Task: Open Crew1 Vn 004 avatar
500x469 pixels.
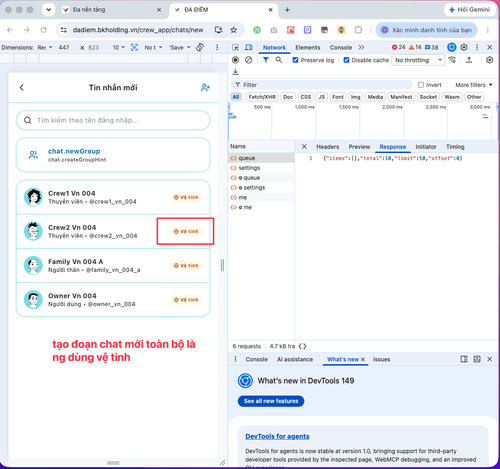Action: (x=33, y=197)
